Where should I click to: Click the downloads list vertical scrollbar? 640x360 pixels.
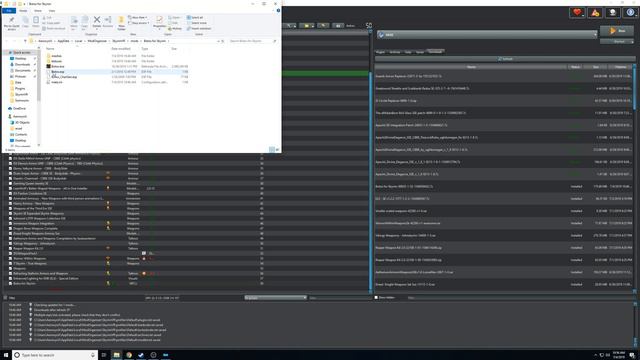[x=634, y=88]
